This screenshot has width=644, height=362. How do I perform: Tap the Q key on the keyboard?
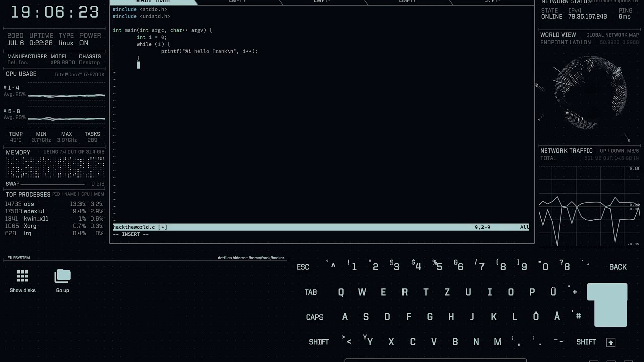(341, 292)
